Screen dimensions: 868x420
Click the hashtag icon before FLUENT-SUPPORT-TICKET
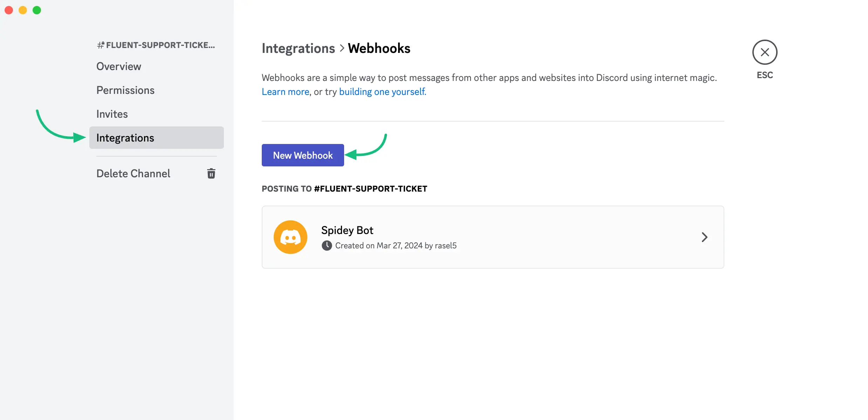point(101,44)
